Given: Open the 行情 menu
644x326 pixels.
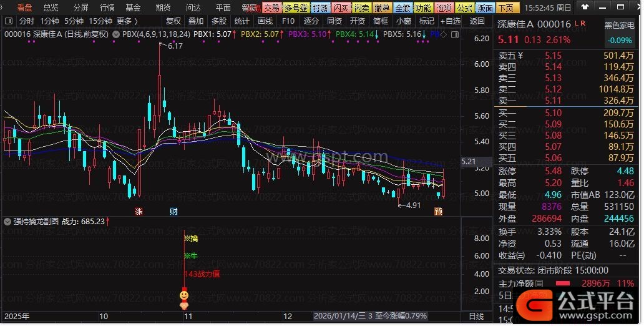Looking at the screenshot, I should (107, 7).
